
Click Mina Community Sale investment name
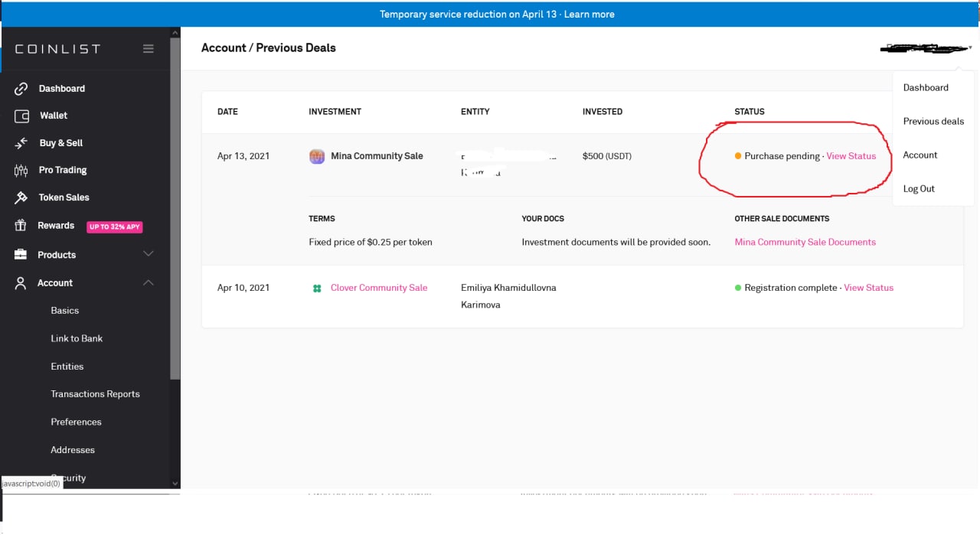point(377,156)
